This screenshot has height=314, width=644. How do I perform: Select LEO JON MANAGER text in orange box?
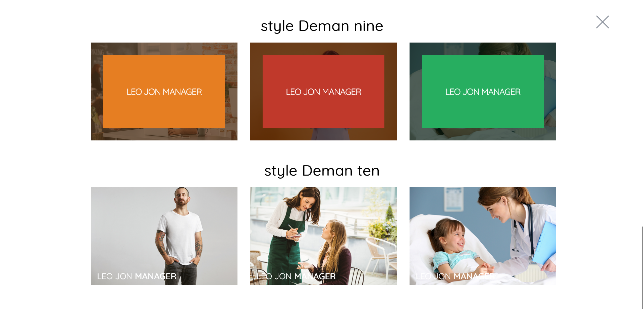click(164, 92)
